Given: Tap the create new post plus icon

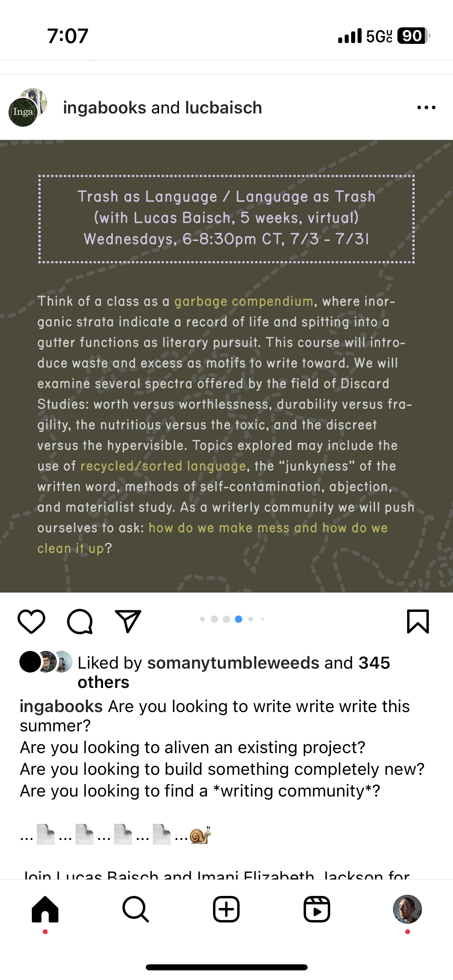Looking at the screenshot, I should click(x=226, y=909).
